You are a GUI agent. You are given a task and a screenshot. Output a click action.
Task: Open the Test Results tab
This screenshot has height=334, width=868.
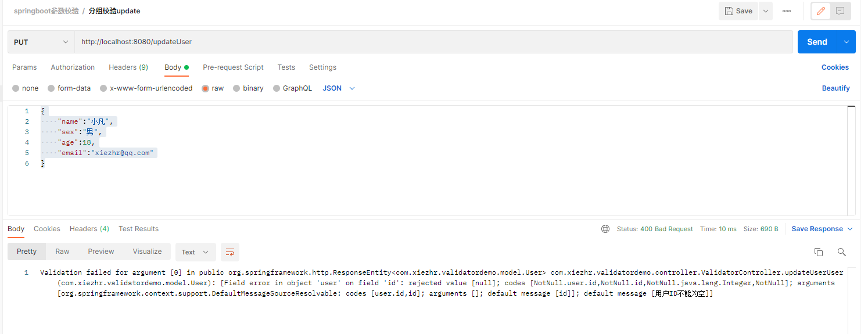tap(138, 229)
